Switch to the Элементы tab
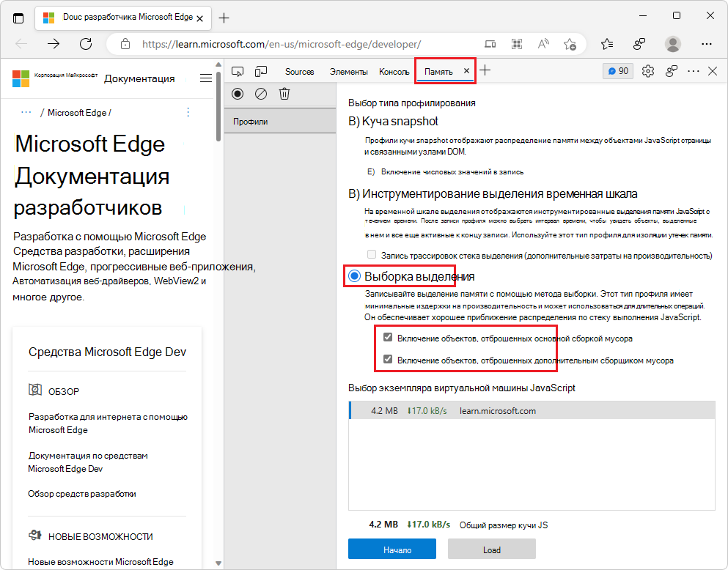Screen dimensions: 728x570 pyautogui.click(x=349, y=71)
